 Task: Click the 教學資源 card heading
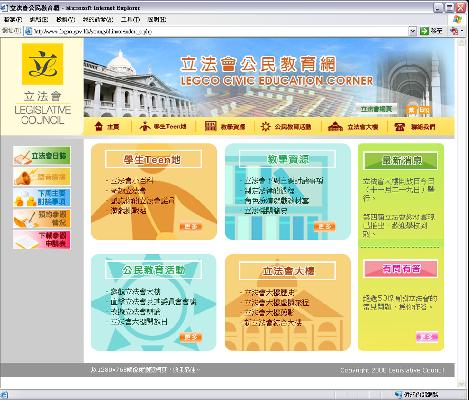click(x=287, y=159)
